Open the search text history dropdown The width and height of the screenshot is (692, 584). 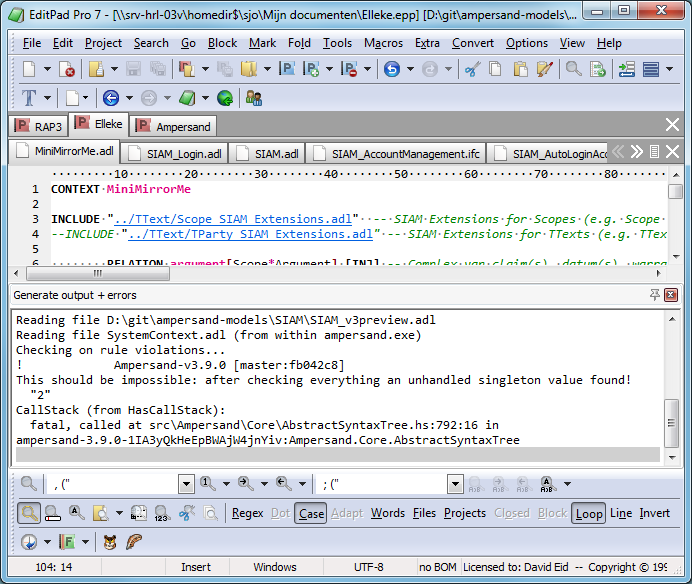point(187,484)
